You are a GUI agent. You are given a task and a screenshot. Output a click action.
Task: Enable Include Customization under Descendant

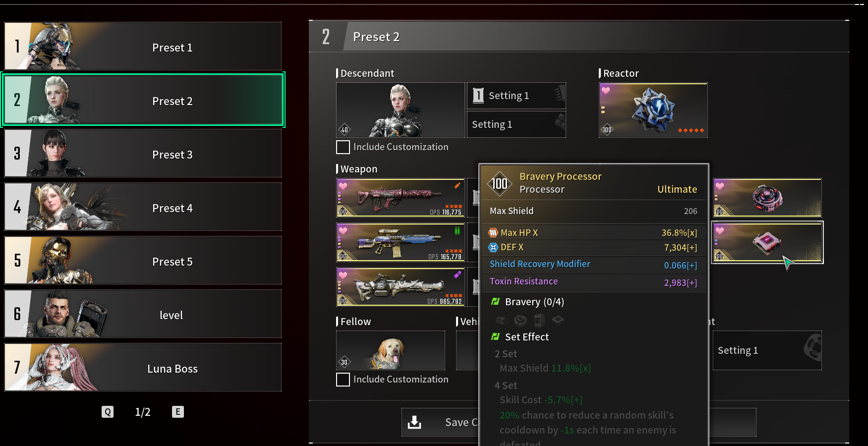pos(343,147)
